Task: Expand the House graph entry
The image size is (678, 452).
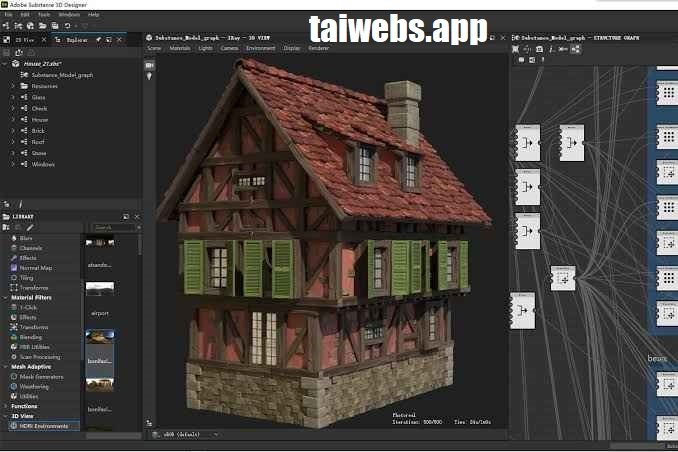Action: point(13,119)
